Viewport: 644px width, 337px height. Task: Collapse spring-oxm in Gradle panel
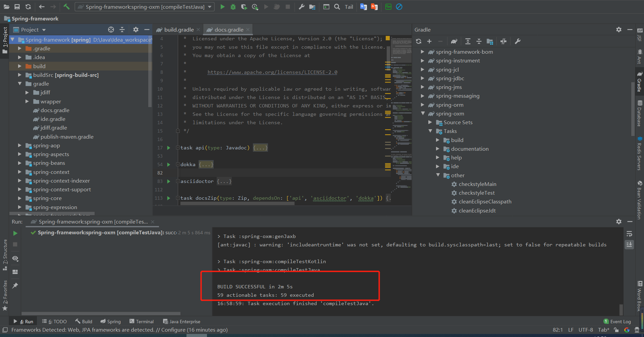[423, 113]
